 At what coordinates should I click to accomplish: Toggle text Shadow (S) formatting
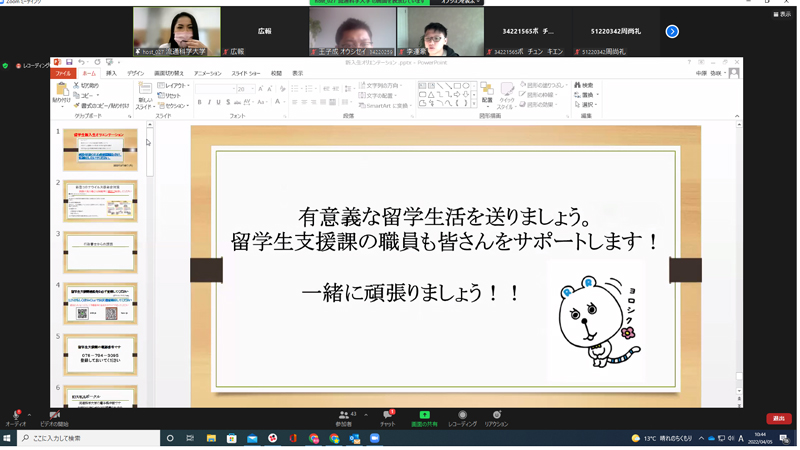(x=228, y=102)
